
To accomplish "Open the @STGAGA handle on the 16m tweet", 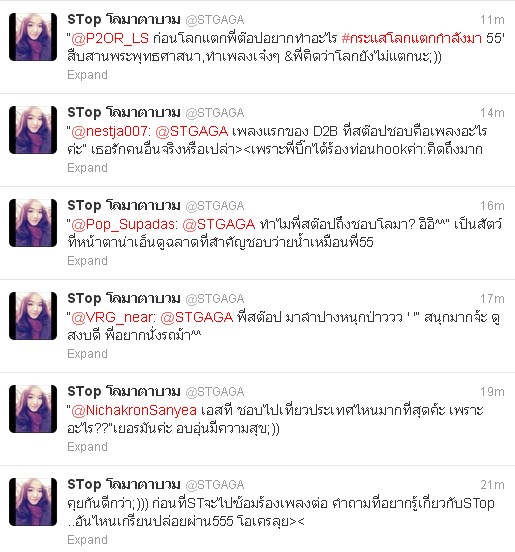I will coord(215,206).
